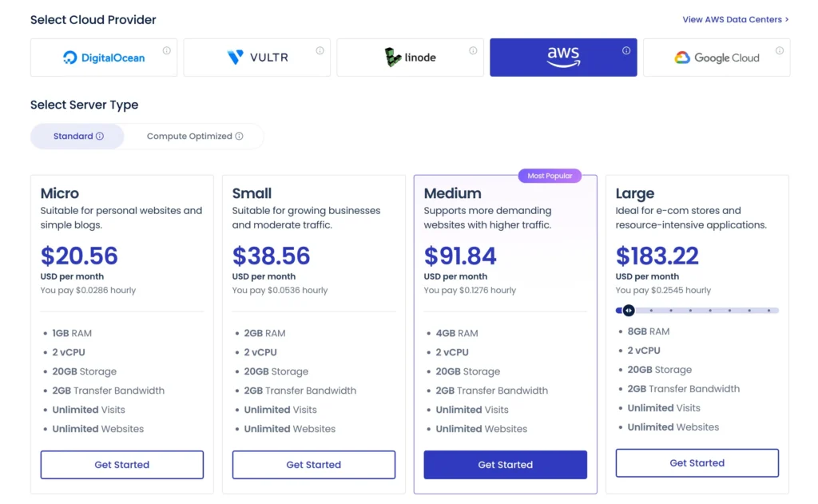Select the Standard server type tab
The image size is (818, 504).
coord(72,136)
